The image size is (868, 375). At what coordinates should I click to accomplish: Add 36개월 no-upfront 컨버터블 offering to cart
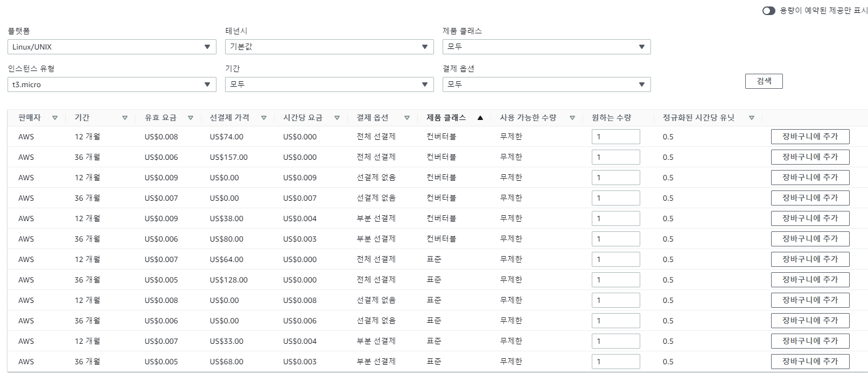[x=810, y=198]
